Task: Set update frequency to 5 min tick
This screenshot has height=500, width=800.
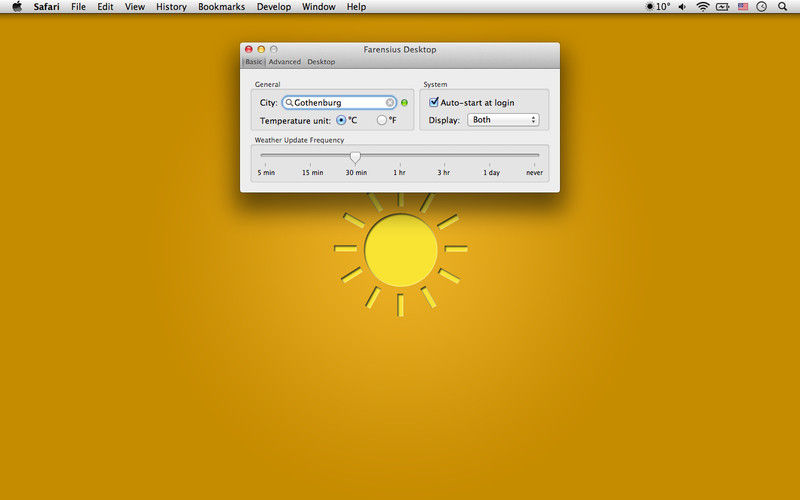Action: pyautogui.click(x=266, y=165)
